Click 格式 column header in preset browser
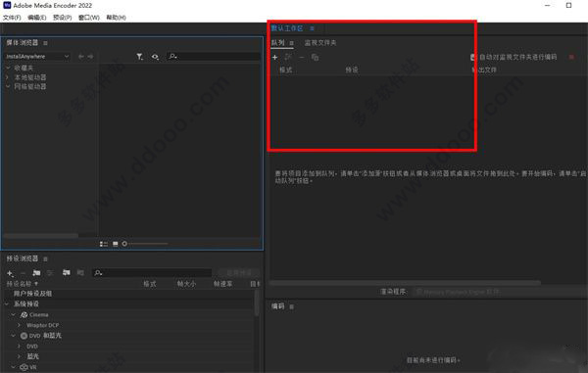 [150, 284]
